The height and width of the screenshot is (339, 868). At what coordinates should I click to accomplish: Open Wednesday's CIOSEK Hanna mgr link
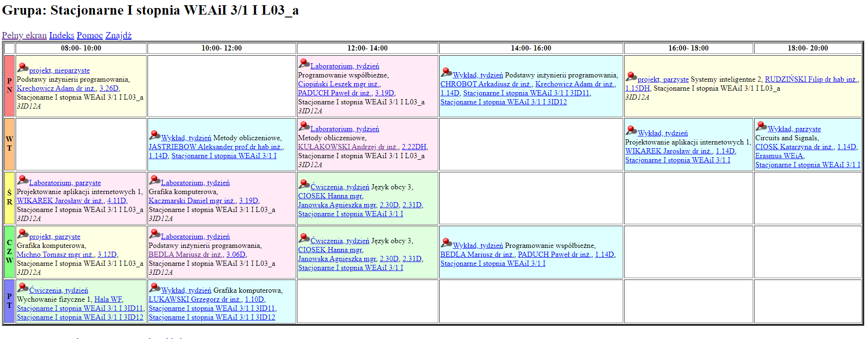(x=330, y=196)
